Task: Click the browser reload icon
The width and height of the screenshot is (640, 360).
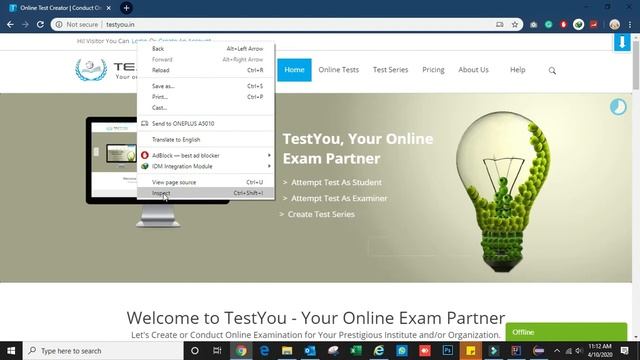Action: pyautogui.click(x=40, y=24)
